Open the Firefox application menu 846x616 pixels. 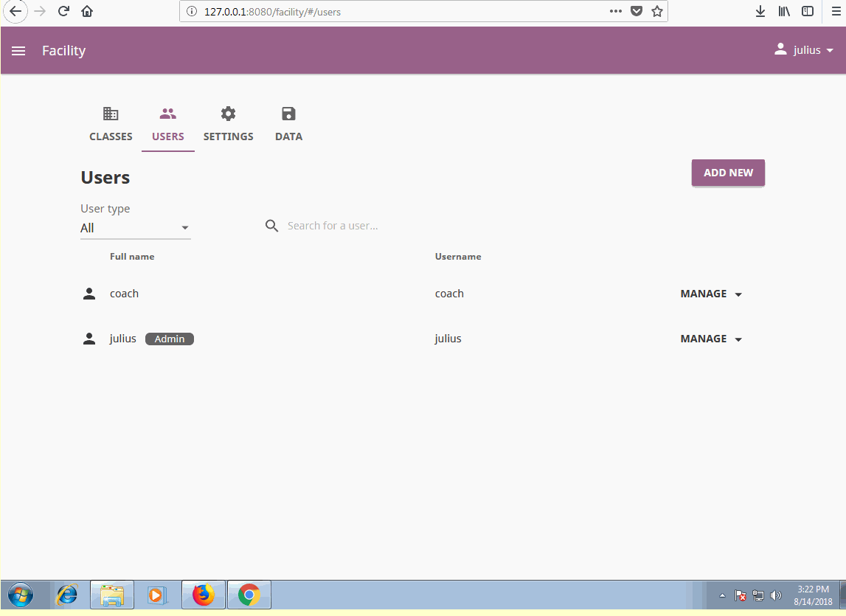[x=836, y=11]
